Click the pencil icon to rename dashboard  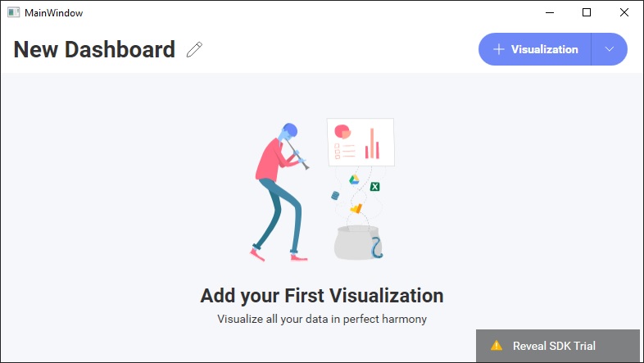click(x=194, y=50)
